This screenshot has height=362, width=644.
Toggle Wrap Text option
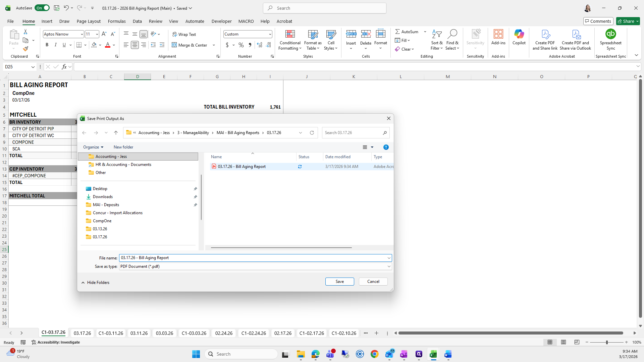tap(184, 34)
